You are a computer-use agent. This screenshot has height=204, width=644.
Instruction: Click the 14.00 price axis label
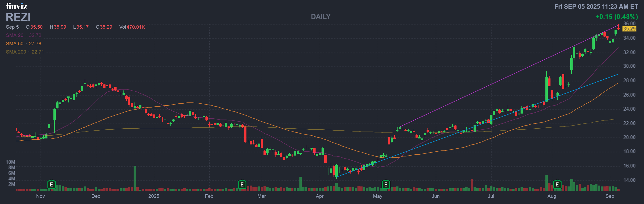(x=629, y=180)
